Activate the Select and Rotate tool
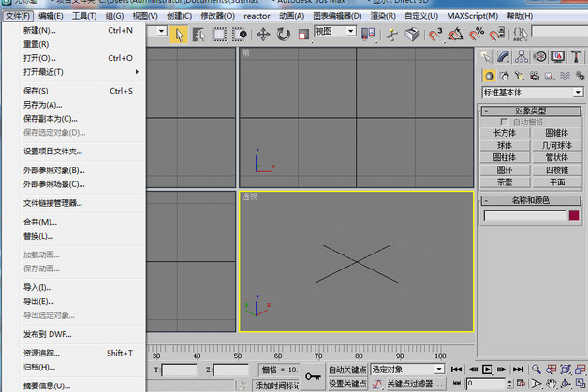 click(x=284, y=35)
